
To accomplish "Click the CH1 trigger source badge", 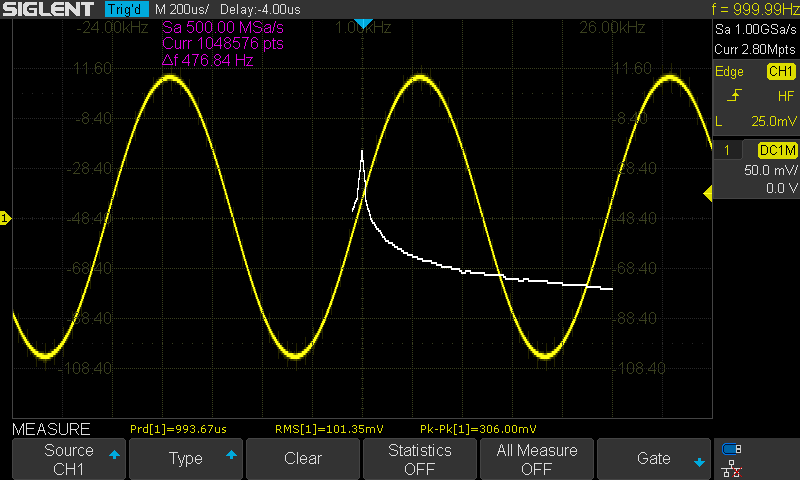I will pyautogui.click(x=778, y=72).
